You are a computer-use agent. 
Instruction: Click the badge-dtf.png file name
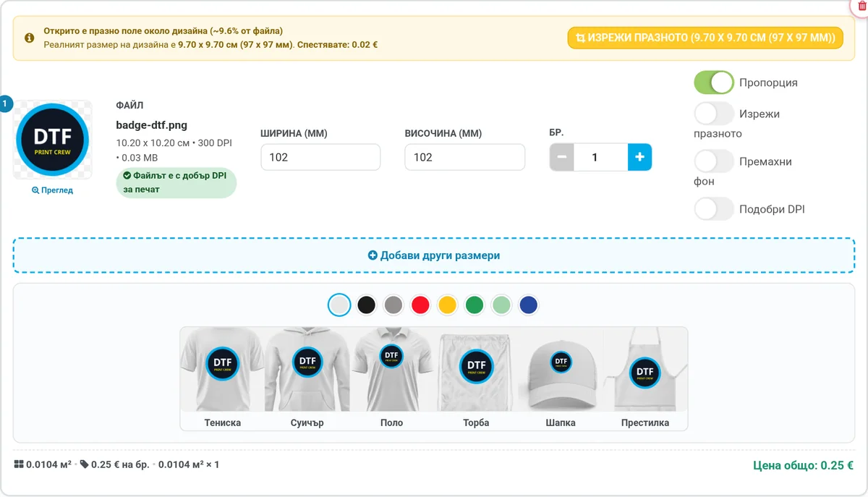coord(152,125)
